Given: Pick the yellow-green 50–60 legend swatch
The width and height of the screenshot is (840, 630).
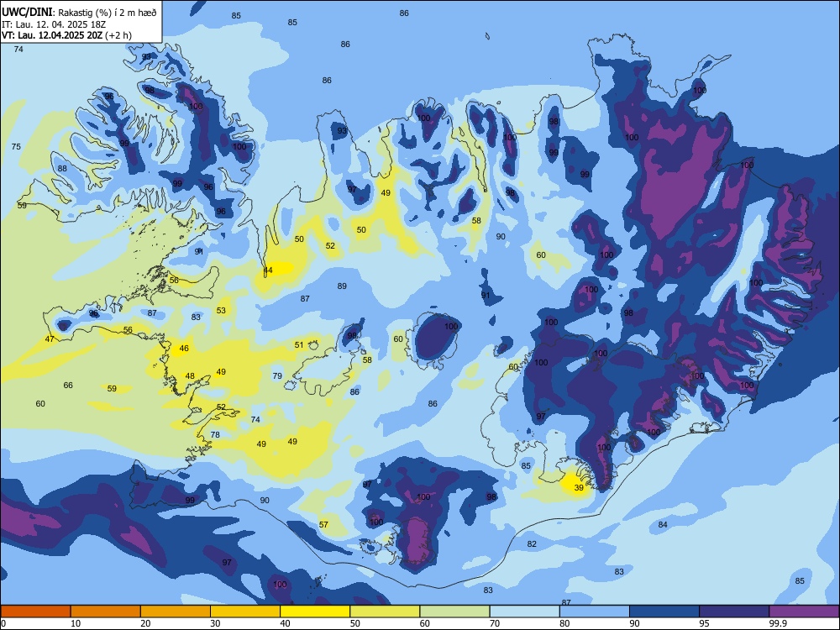Looking at the screenshot, I should 385,612.
